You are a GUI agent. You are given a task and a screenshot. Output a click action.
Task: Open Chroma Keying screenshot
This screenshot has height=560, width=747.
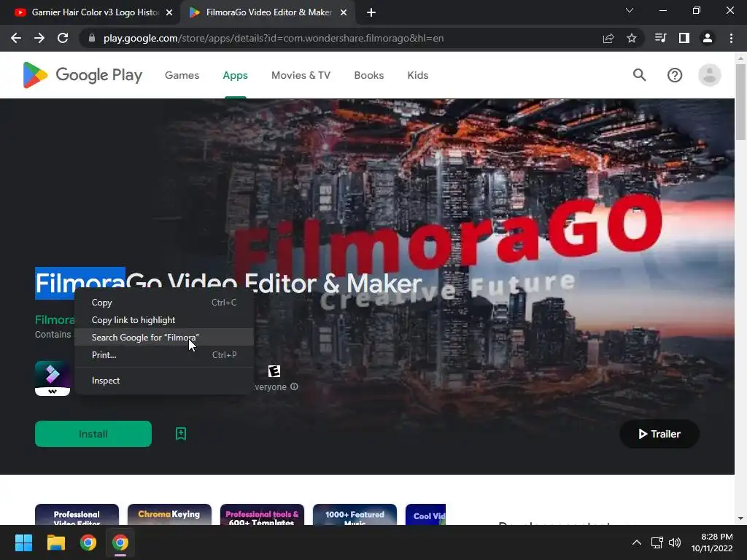pos(169,515)
